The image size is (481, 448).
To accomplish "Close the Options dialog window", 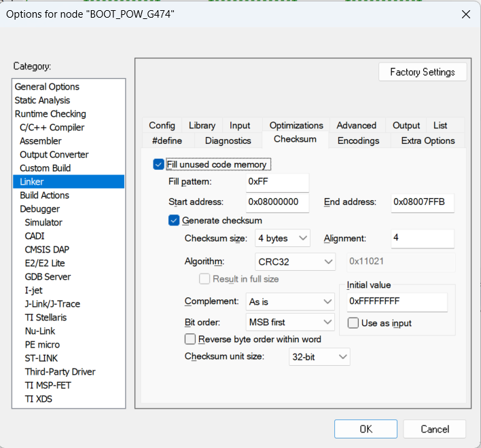I will 465,14.
